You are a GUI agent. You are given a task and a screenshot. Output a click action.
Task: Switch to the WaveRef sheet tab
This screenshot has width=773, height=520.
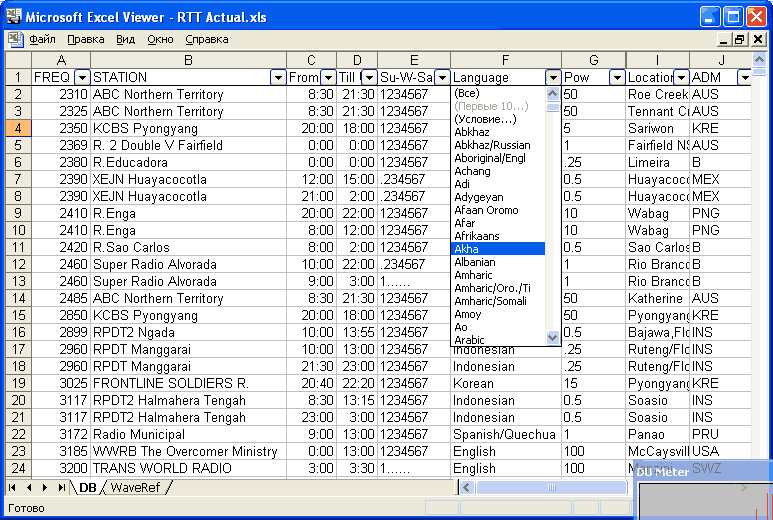click(x=136, y=487)
